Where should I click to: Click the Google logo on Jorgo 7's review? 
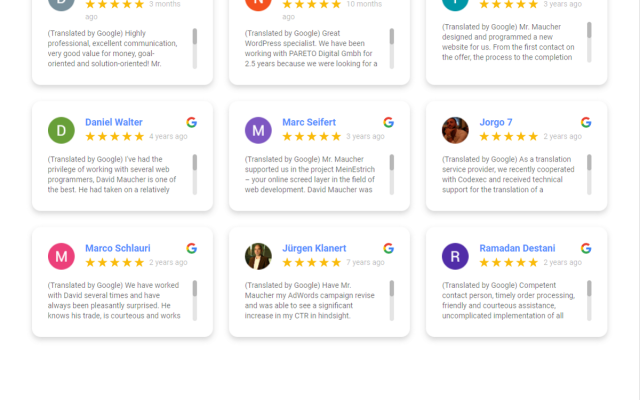(x=586, y=122)
